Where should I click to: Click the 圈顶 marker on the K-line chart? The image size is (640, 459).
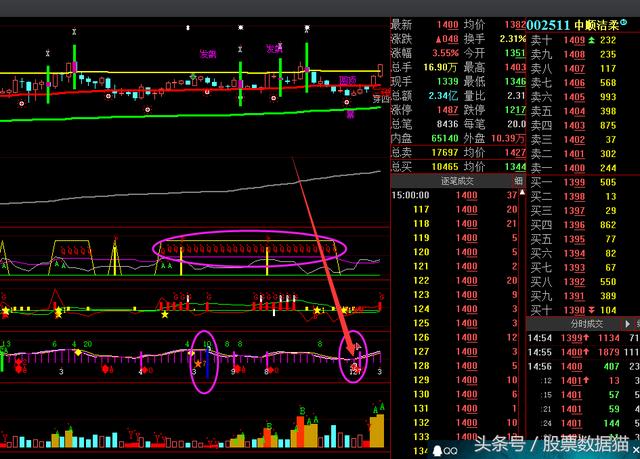pyautogui.click(x=348, y=80)
